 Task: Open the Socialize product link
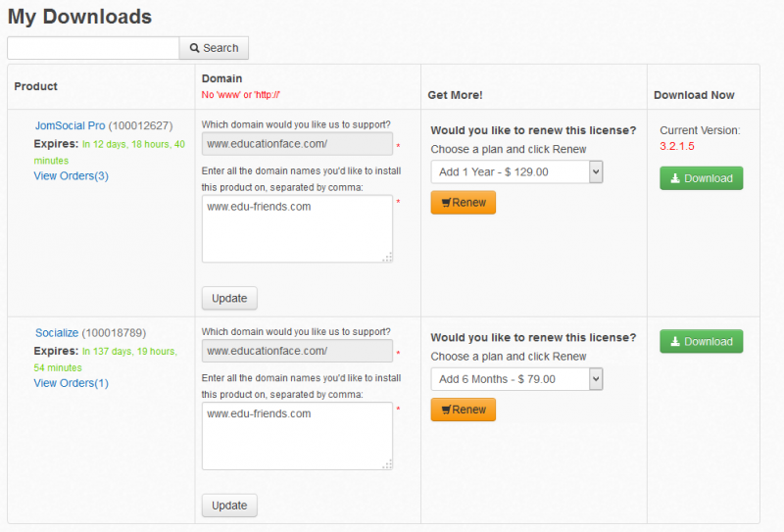coord(57,333)
